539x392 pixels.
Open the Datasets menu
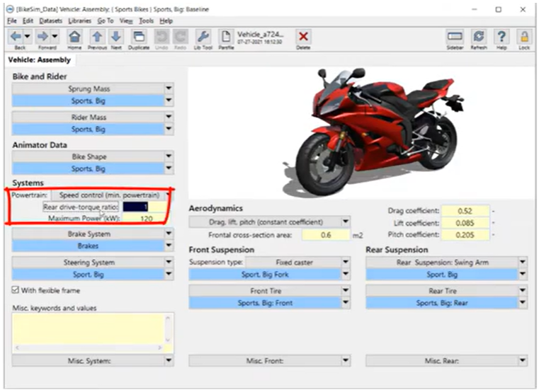(50, 21)
